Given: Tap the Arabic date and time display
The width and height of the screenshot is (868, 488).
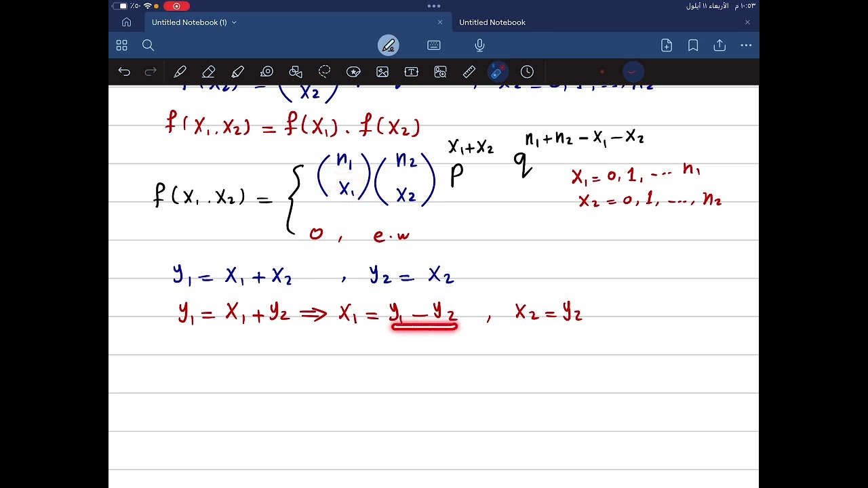Looking at the screenshot, I should pos(721,6).
